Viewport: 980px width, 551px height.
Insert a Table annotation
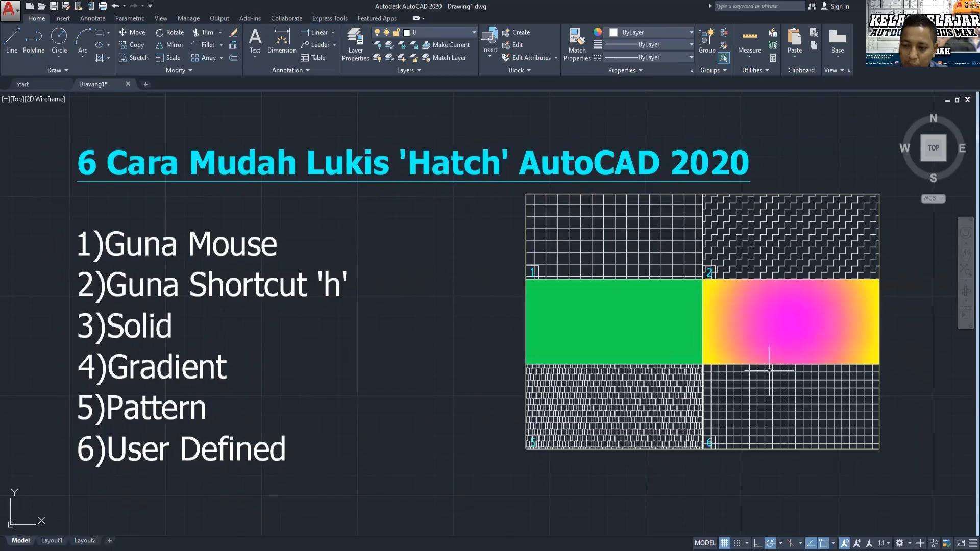pyautogui.click(x=313, y=58)
